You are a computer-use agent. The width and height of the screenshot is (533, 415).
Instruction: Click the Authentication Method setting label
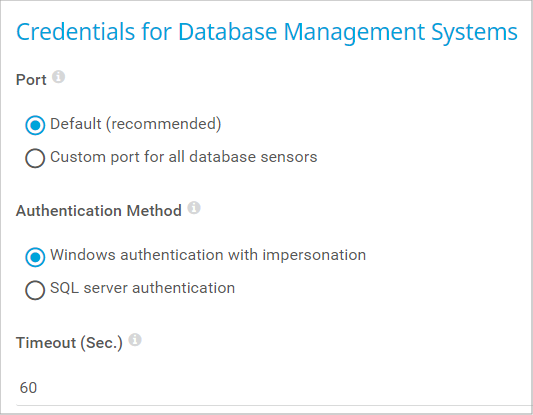99,211
